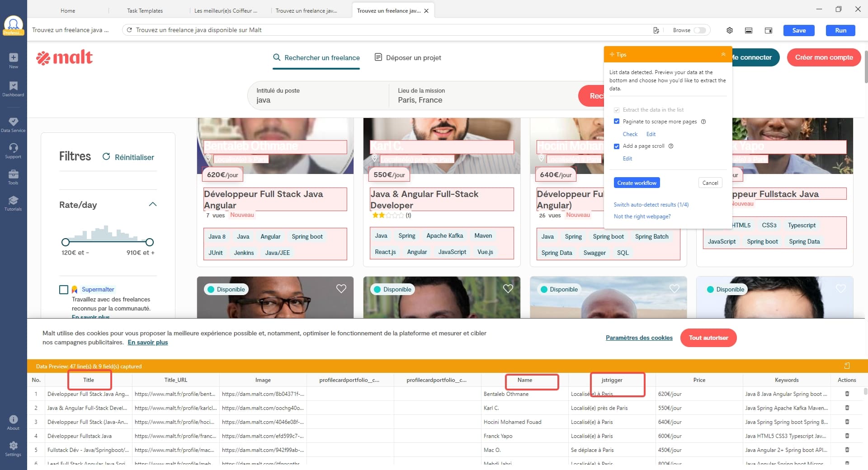The width and height of the screenshot is (868, 470).
Task: Click Edit under Paginate option
Action: tap(651, 134)
